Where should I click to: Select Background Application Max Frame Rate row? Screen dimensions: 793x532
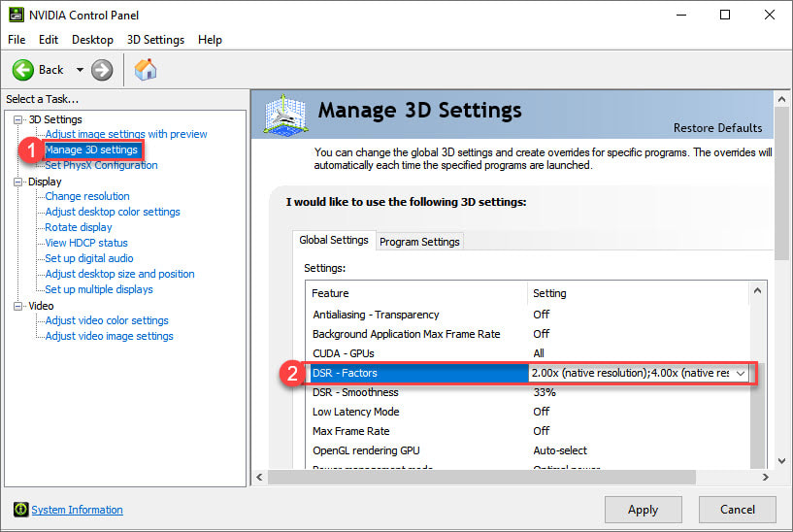[527, 334]
